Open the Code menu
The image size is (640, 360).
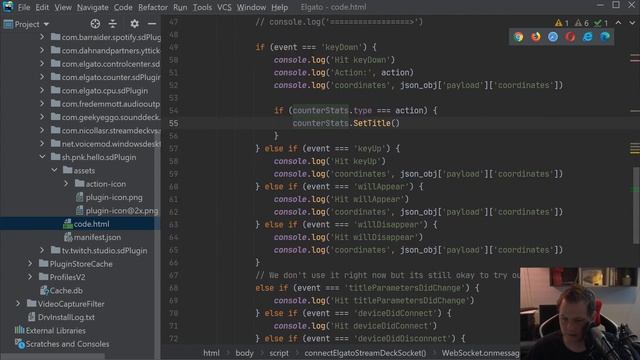123,7
